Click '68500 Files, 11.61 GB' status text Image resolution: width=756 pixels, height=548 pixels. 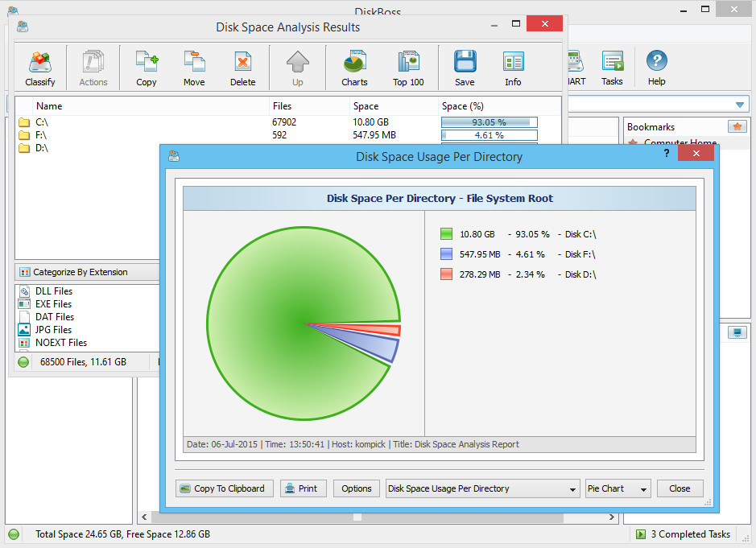click(83, 362)
